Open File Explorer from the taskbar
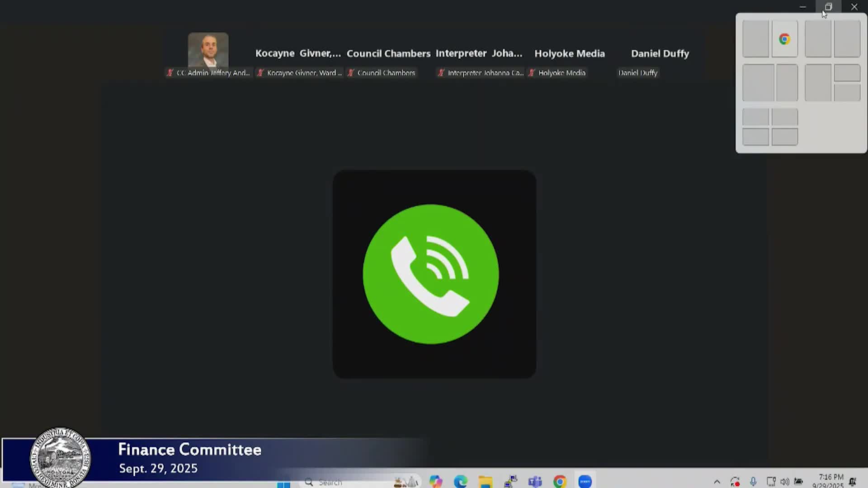868x488 pixels. (486, 482)
